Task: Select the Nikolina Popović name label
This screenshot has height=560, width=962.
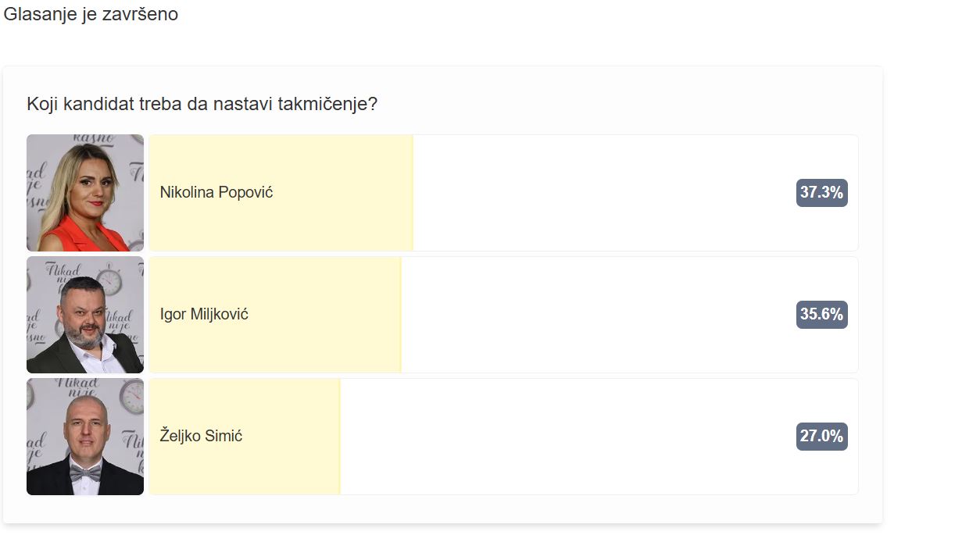Action: 216,192
